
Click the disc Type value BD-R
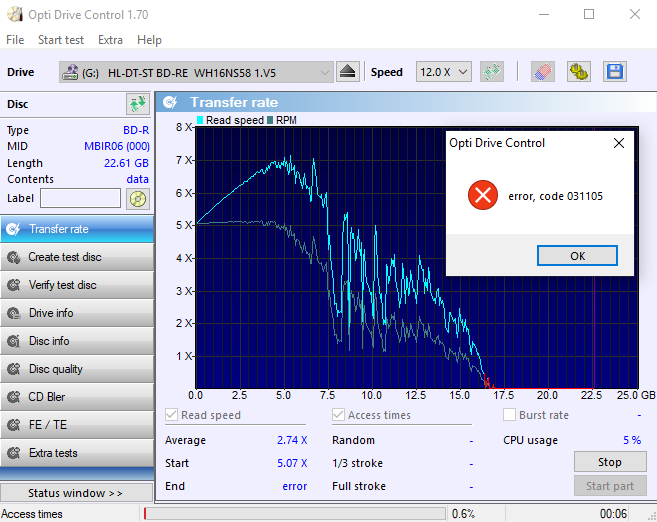136,130
